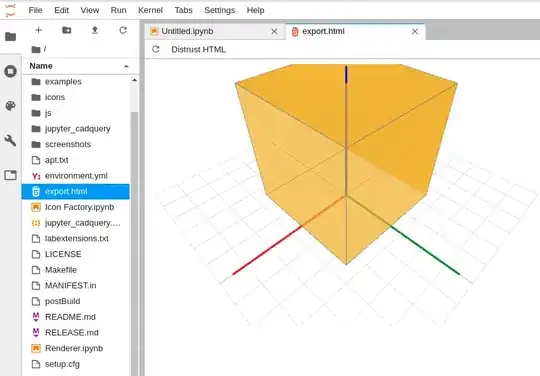Open the Settings menu
The image size is (540, 376).
(219, 10)
